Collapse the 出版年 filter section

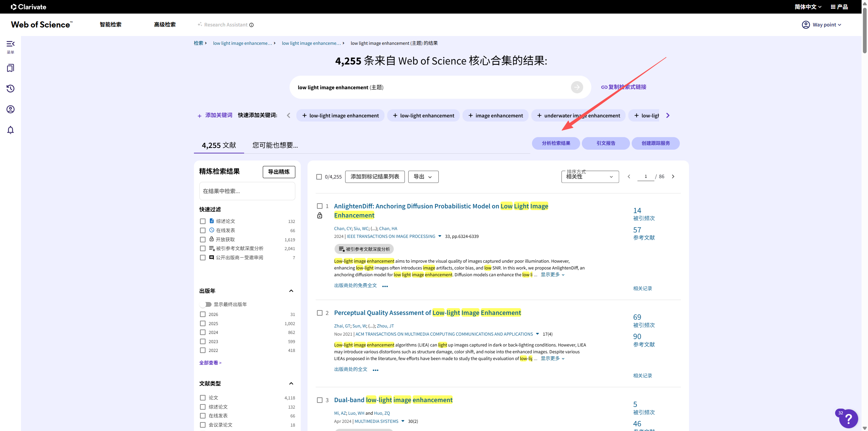coord(291,291)
